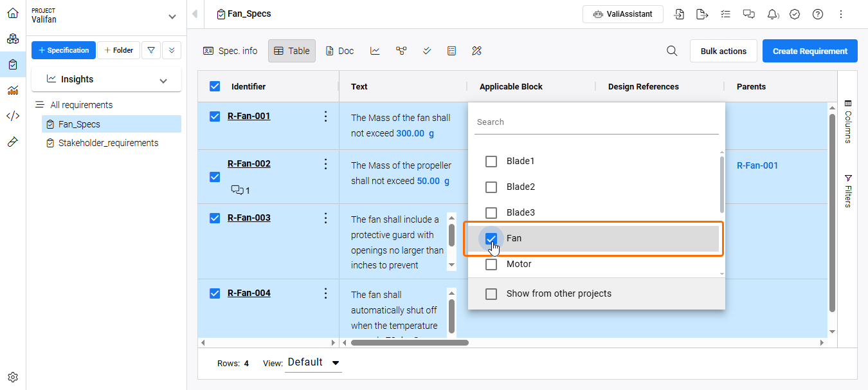The image size is (868, 390).
Task: Check the Blade1 checkbox
Action: click(491, 161)
